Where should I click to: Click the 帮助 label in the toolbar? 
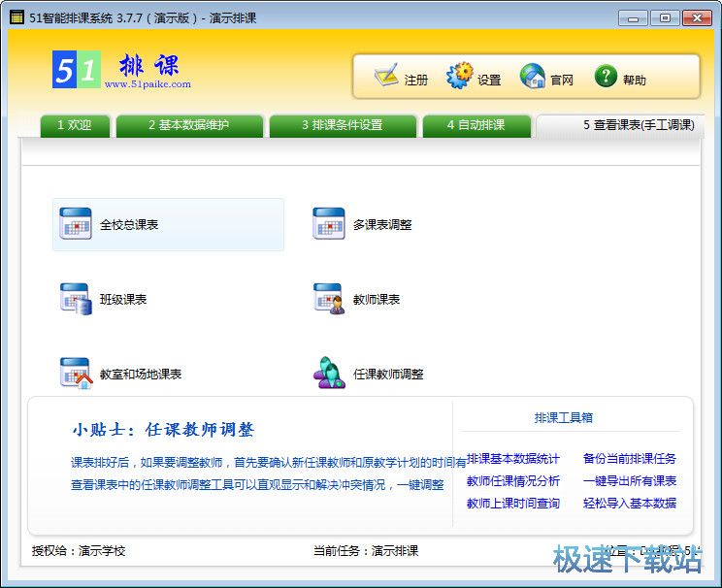click(x=635, y=81)
